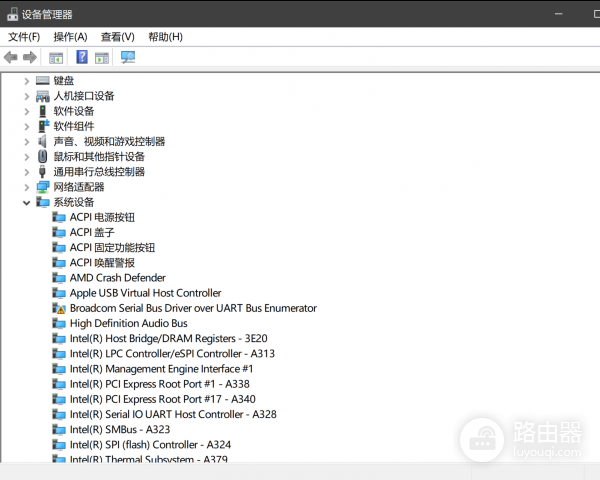Expand the 鼠标和其他指针设备 category
600x480 pixels.
(26, 157)
